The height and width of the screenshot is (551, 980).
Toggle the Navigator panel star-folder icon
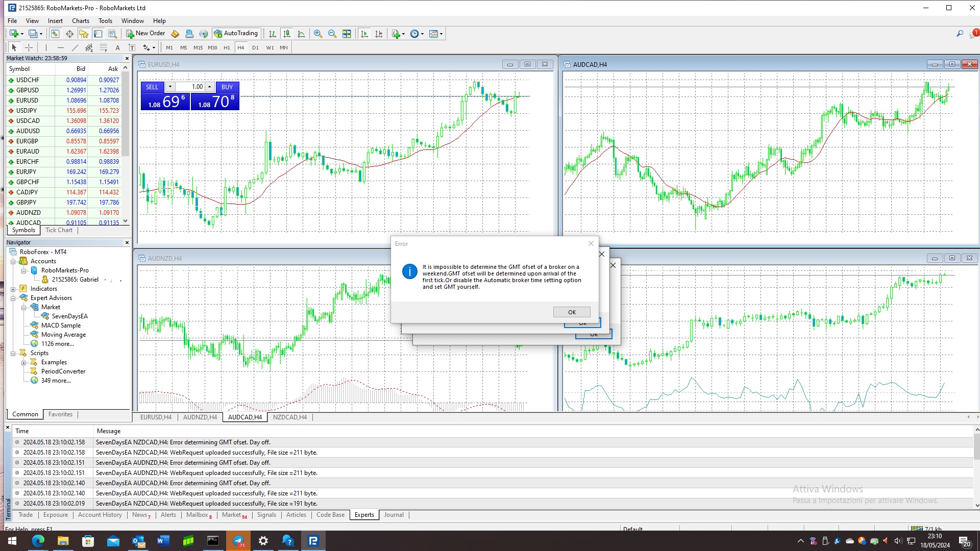(x=84, y=34)
